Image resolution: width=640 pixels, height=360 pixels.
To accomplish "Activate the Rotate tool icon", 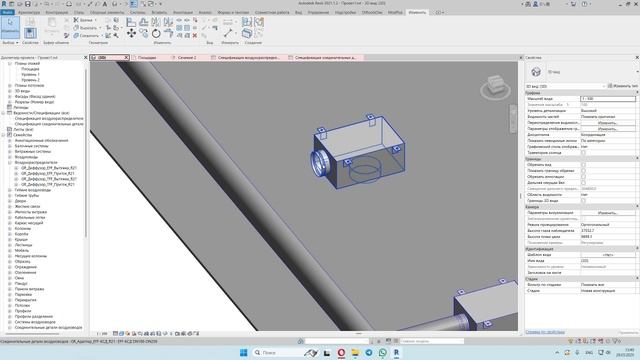I will pyautogui.click(x=156, y=33).
